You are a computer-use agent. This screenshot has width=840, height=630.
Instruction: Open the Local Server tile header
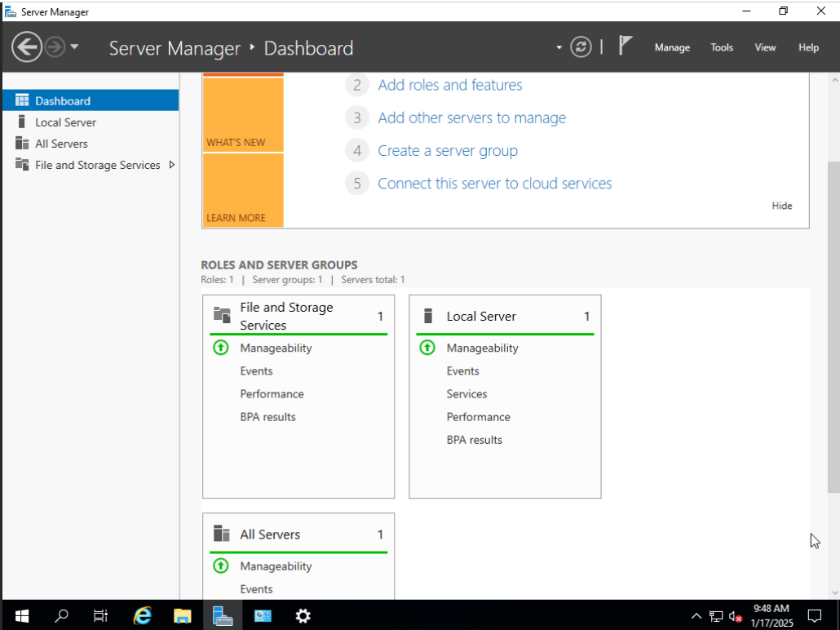(x=505, y=316)
